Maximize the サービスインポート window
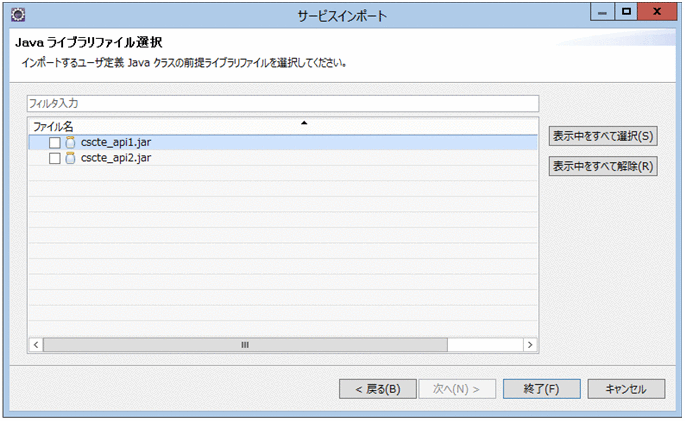 click(626, 12)
